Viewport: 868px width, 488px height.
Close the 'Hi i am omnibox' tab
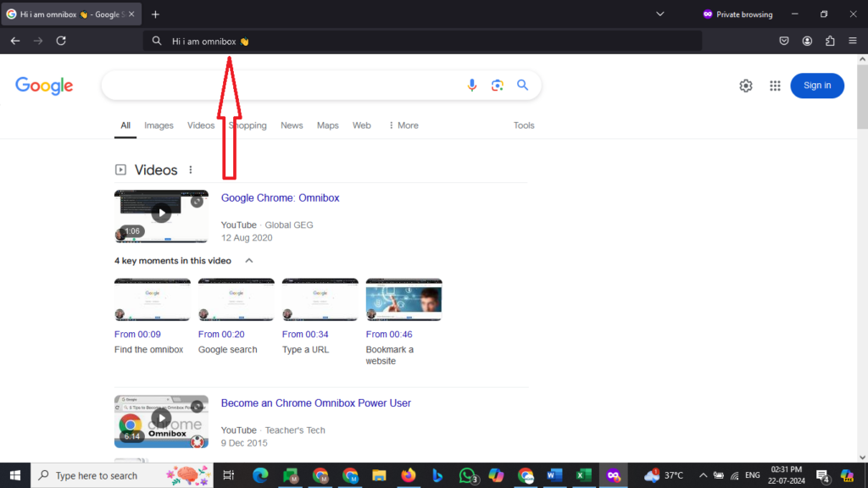tap(131, 14)
